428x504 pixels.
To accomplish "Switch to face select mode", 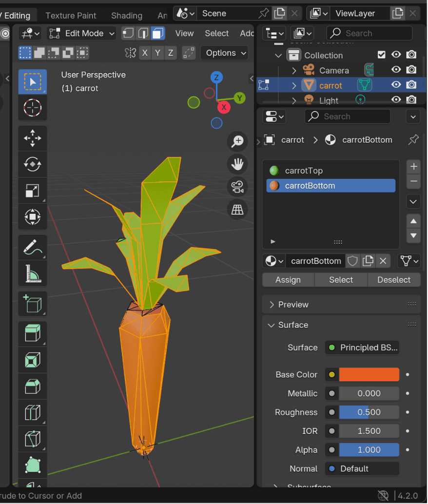I will click(157, 33).
